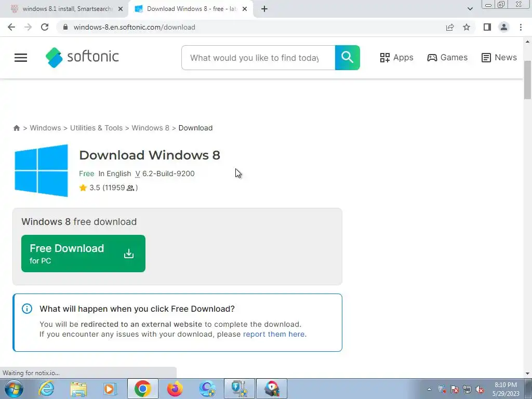Open the Windows Start button
Viewport: 532px width, 399px height.
[x=14, y=389]
